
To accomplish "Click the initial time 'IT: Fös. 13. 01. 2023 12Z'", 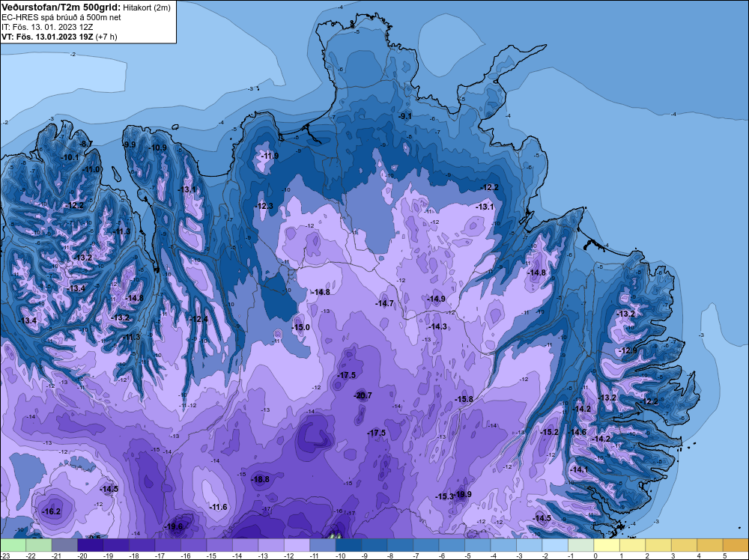I will click(x=47, y=27).
